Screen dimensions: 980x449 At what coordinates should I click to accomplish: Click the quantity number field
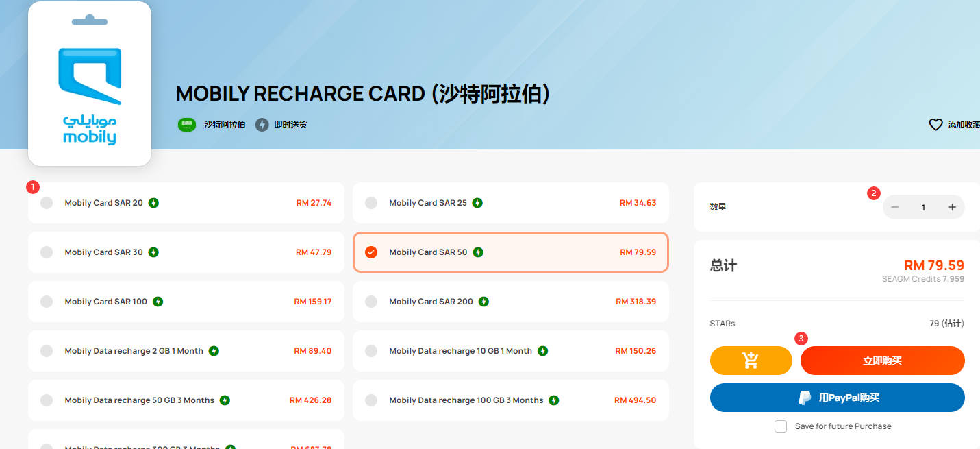pos(923,207)
